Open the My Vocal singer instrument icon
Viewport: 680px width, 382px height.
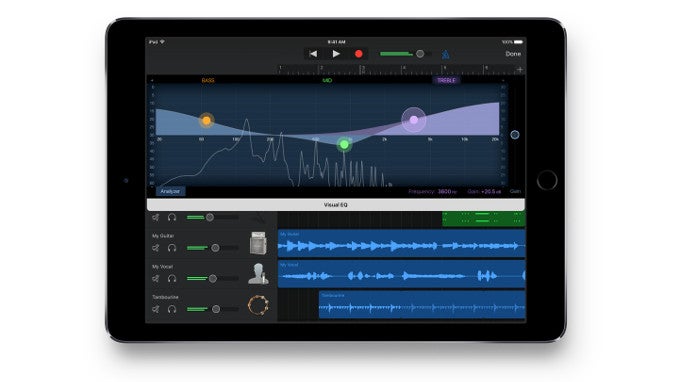tap(258, 274)
